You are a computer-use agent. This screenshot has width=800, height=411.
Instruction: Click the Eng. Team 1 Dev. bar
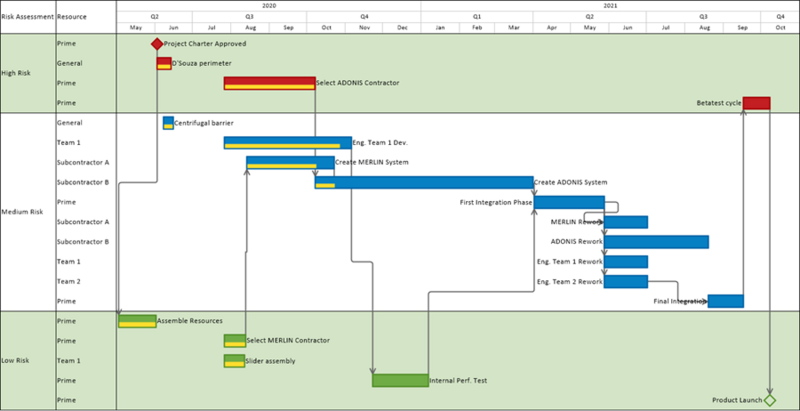point(288,143)
